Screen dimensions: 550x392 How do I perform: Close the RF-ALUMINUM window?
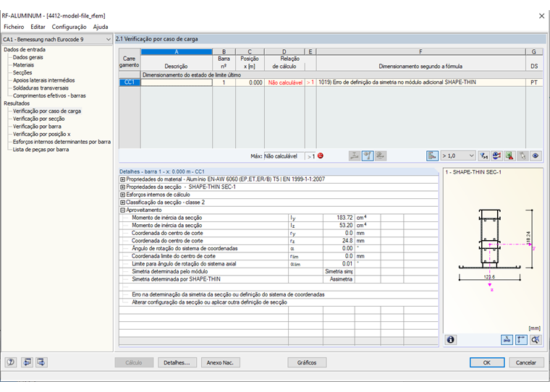(x=541, y=16)
